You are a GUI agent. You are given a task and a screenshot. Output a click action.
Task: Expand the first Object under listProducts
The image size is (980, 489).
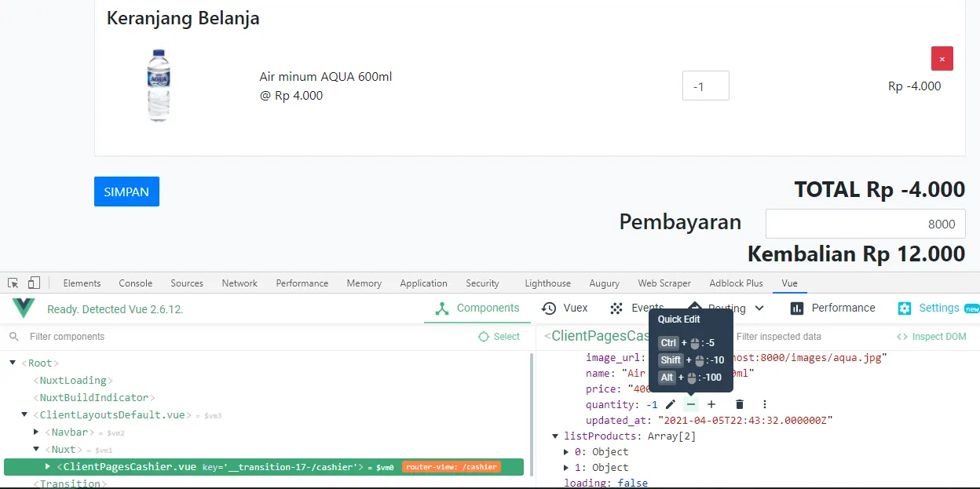point(565,451)
